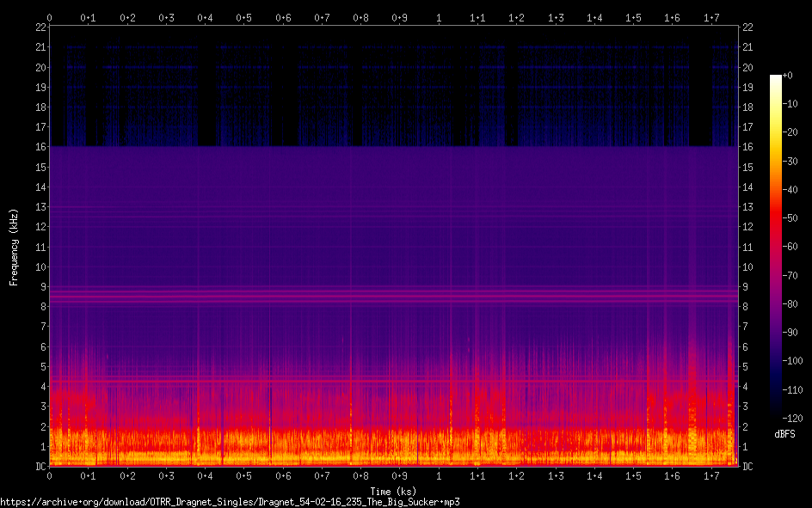Click the "1.5" marker on the bottom time axis
Image resolution: width=812 pixels, height=508 pixels.
(633, 476)
